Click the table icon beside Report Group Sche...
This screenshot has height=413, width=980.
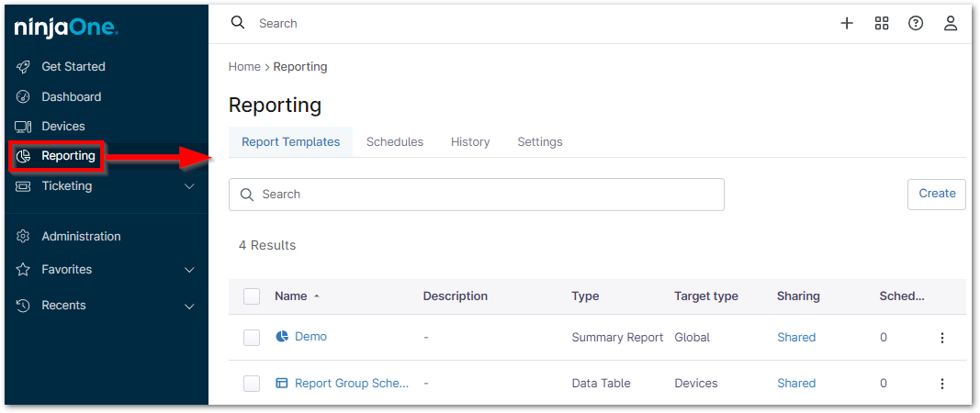click(282, 383)
